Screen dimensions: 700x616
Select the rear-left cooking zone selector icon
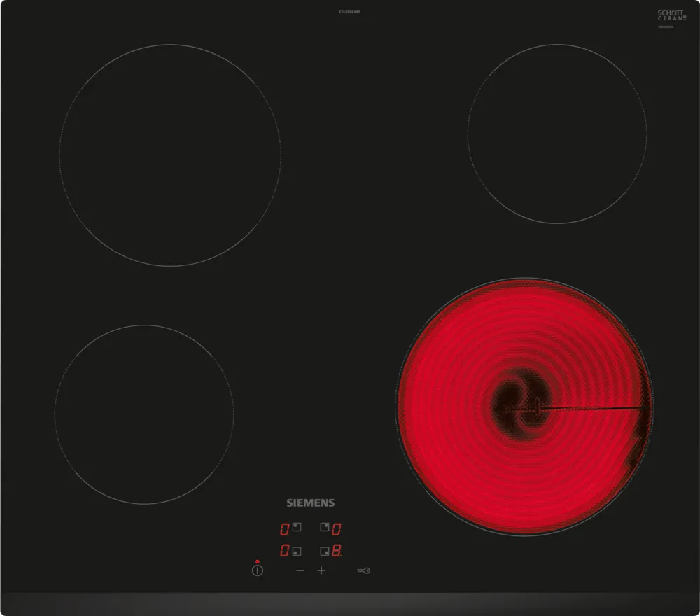pyautogui.click(x=297, y=528)
